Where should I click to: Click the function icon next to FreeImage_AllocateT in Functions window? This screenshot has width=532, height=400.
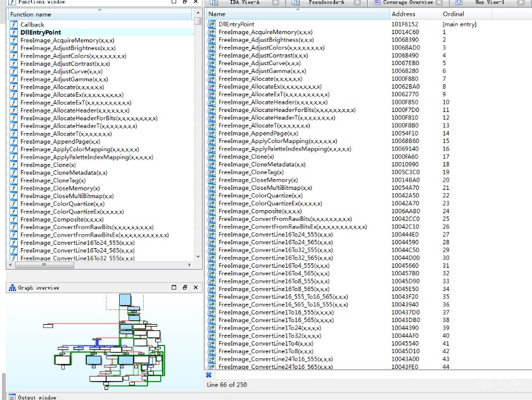coord(13,134)
